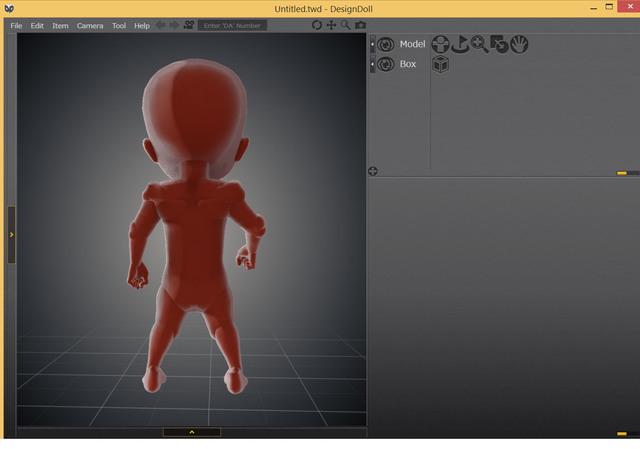Click the Enter 'DA' Number input field
Image resolution: width=640 pixels, height=449 pixels.
click(x=232, y=25)
